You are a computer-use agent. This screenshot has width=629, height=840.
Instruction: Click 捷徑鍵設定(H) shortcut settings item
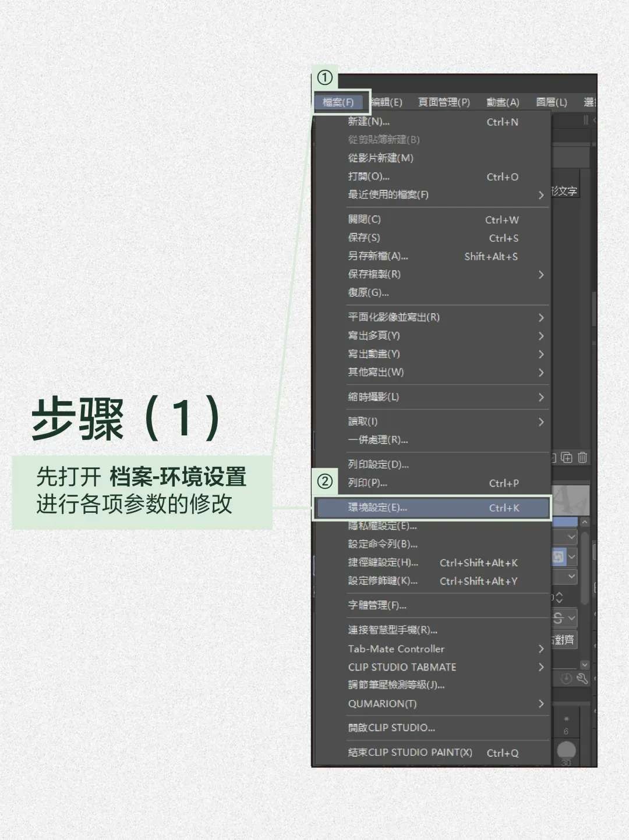383,563
